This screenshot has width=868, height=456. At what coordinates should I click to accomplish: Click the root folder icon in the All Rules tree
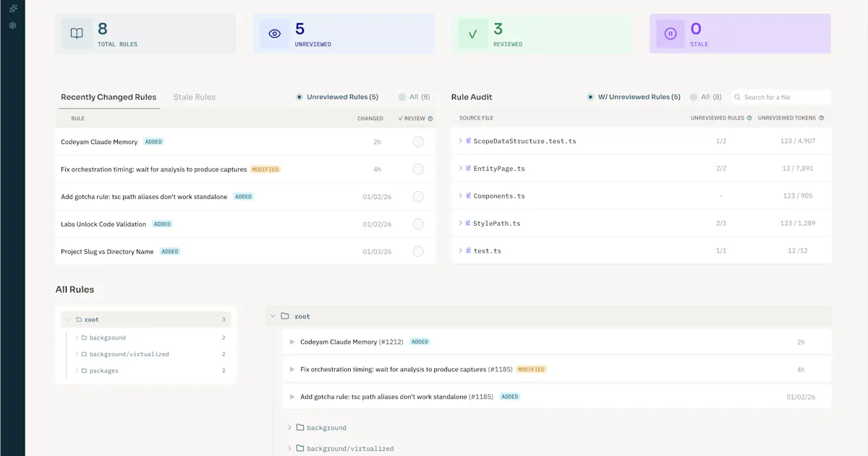[78, 319]
